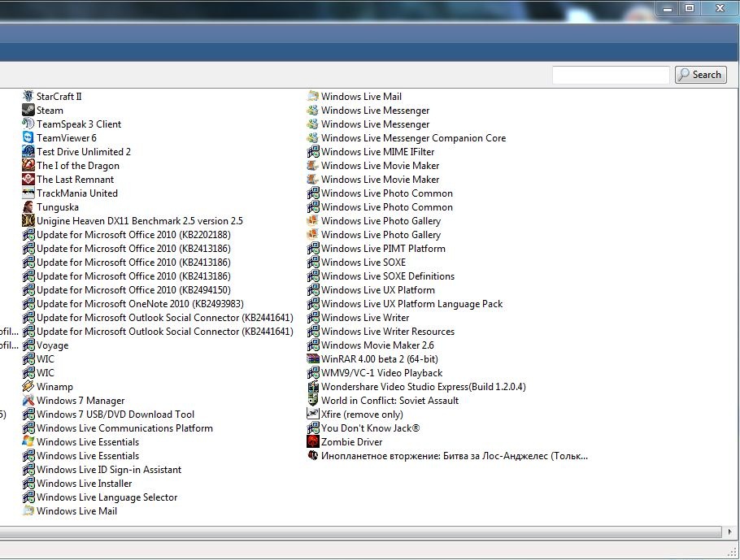The width and height of the screenshot is (740, 560).
Task: Select the Test Drive Unlimited 2 icon
Action: pos(28,151)
